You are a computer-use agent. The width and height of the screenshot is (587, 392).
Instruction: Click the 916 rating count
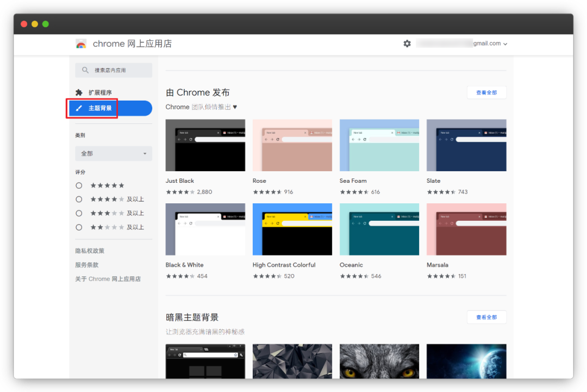pyautogui.click(x=288, y=192)
